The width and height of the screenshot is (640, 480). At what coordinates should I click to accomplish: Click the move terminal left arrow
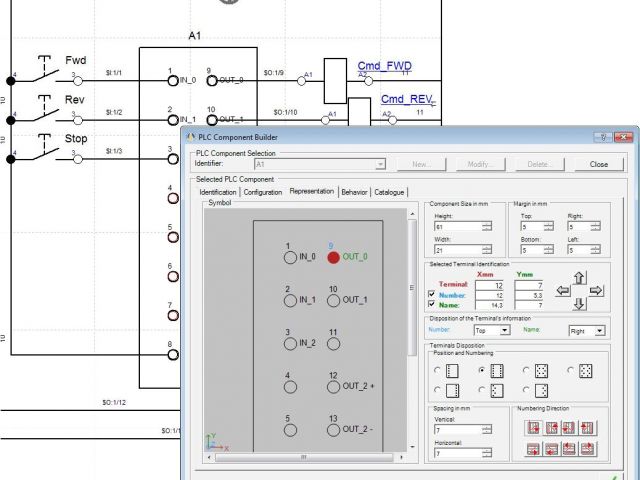point(563,291)
